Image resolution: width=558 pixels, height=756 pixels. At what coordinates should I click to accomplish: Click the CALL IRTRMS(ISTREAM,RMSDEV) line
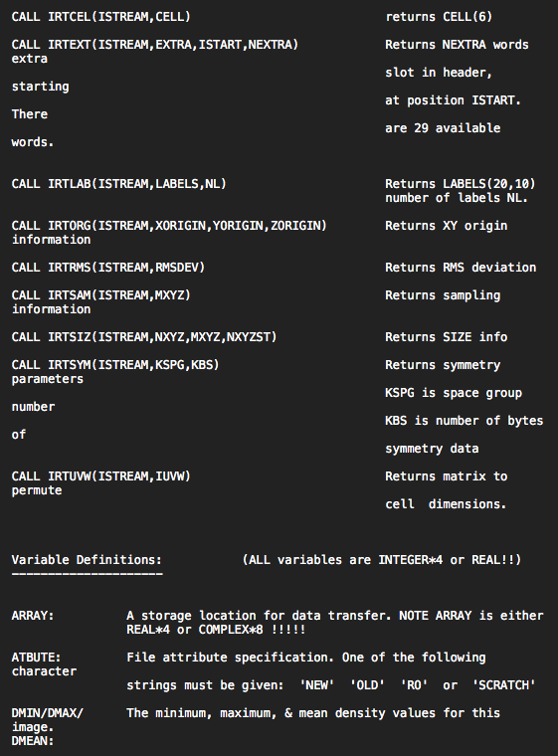108,268
